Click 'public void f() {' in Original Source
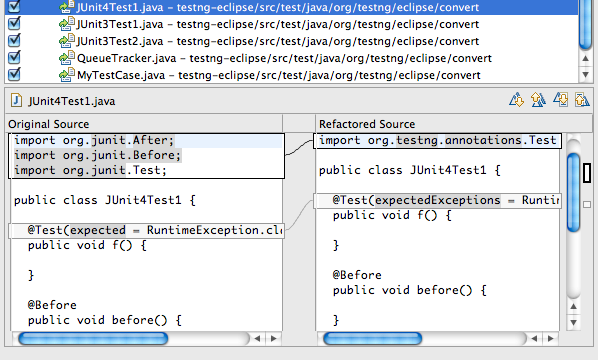Viewport: 598px width, 360px height. [x=87, y=245]
